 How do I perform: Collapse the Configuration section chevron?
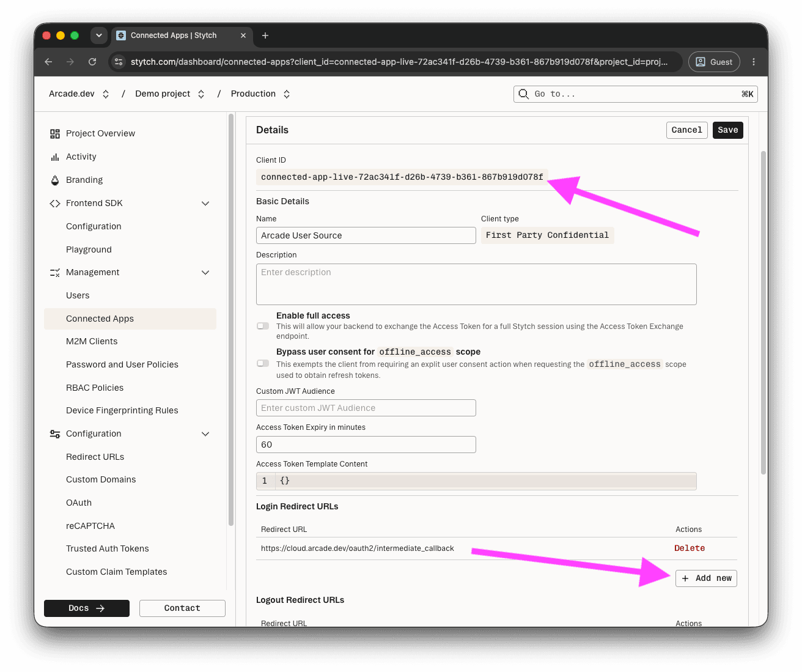[205, 434]
